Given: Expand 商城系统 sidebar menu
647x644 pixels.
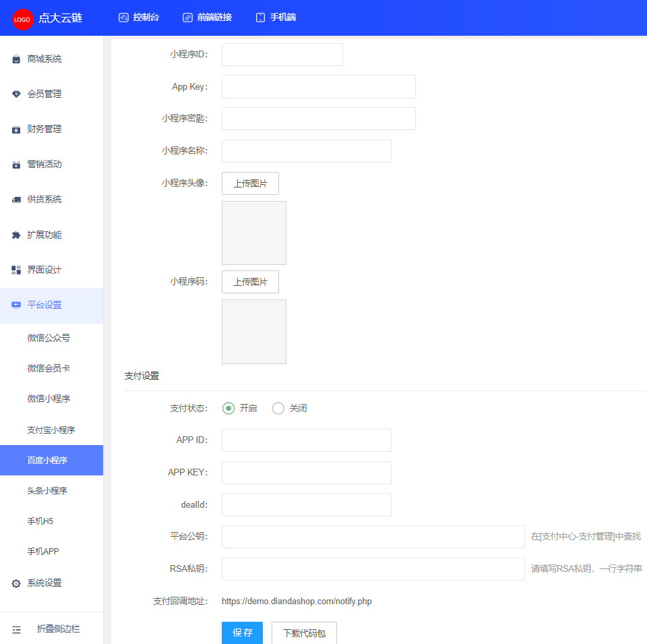Looking at the screenshot, I should tap(52, 59).
